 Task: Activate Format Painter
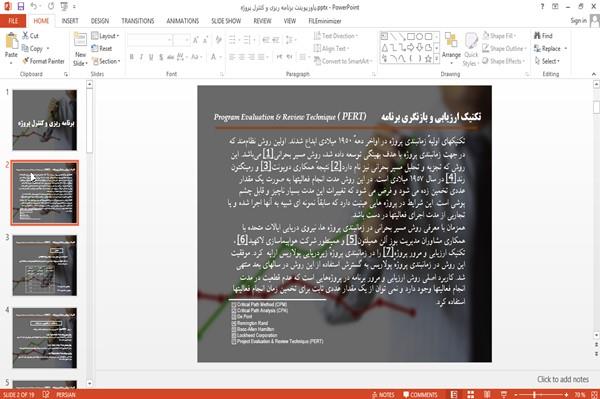[43, 61]
